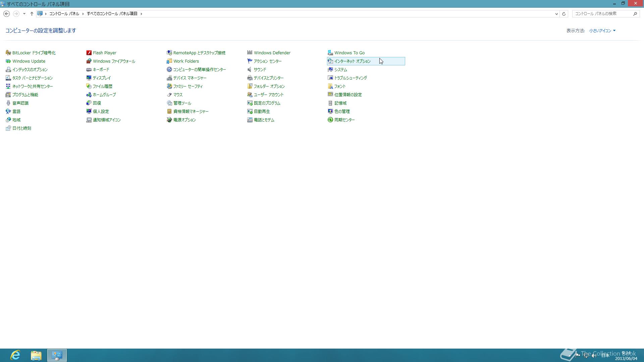644x362 pixels.
Task: Open the キーボード icon
Action: click(89, 69)
